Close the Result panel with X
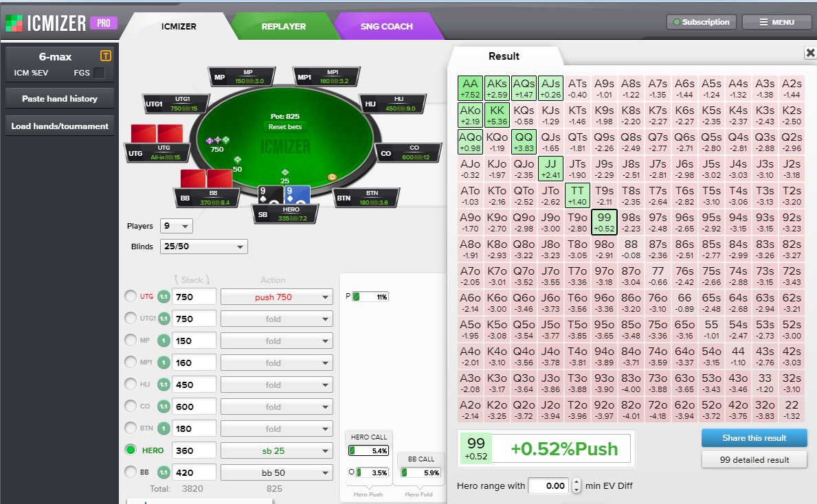 click(x=810, y=53)
